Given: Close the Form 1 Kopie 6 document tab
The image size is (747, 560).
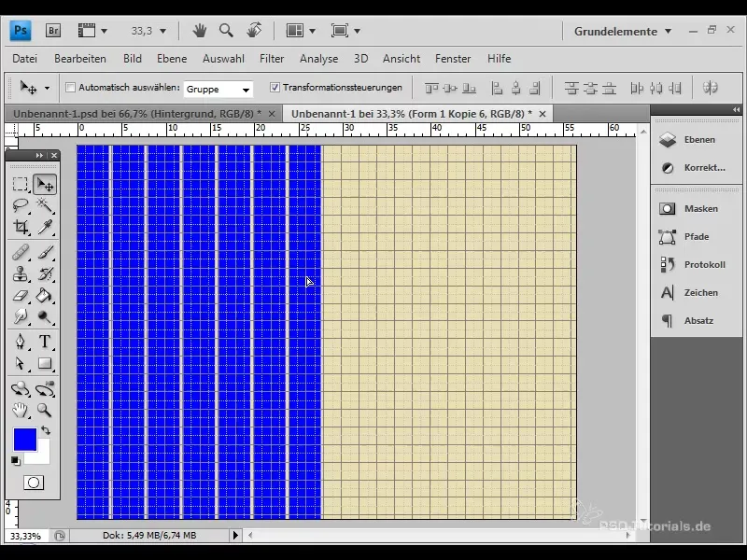Looking at the screenshot, I should (x=543, y=114).
